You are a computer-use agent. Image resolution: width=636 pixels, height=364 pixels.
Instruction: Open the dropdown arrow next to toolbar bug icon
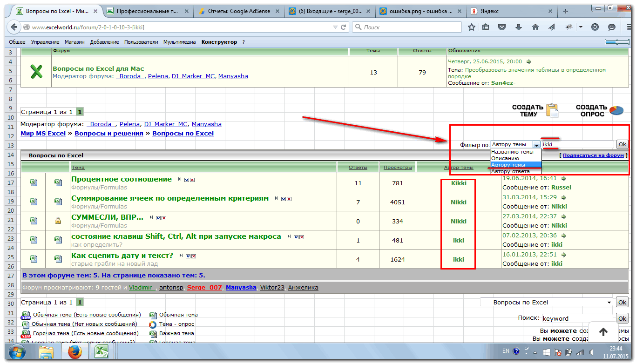pos(581,27)
